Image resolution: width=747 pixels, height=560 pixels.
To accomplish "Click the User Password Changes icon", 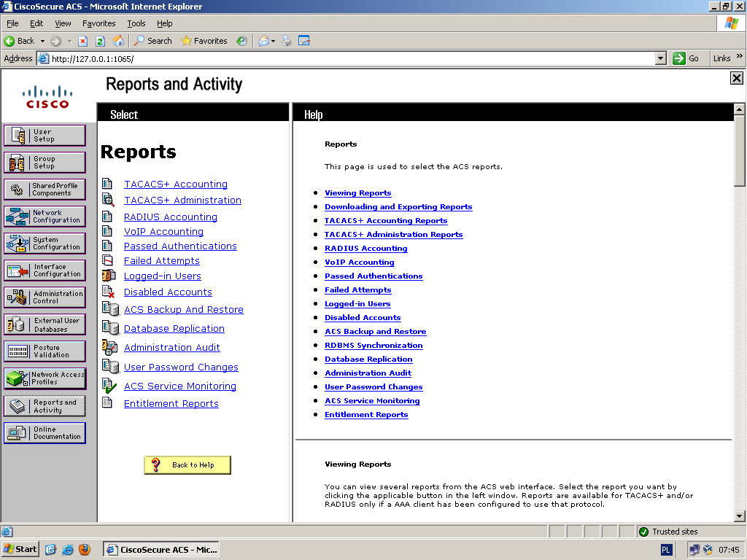I will tap(111, 366).
